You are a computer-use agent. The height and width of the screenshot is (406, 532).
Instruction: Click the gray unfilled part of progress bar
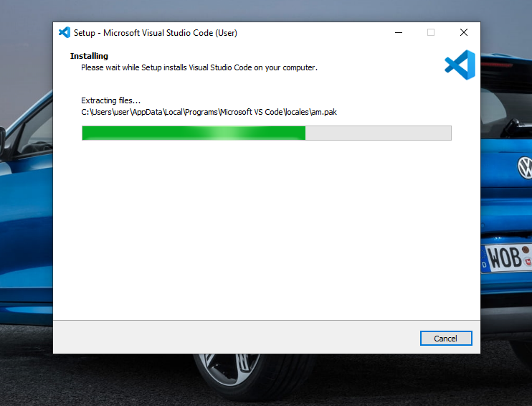[378, 133]
